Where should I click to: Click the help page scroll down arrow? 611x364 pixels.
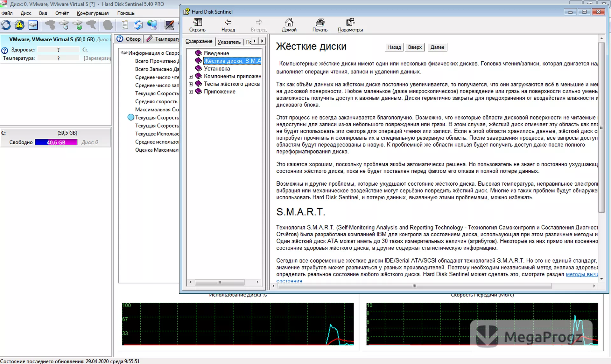point(601,279)
